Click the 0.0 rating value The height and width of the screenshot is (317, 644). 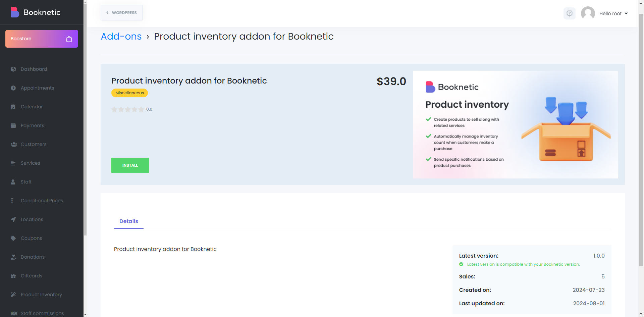[x=149, y=109]
